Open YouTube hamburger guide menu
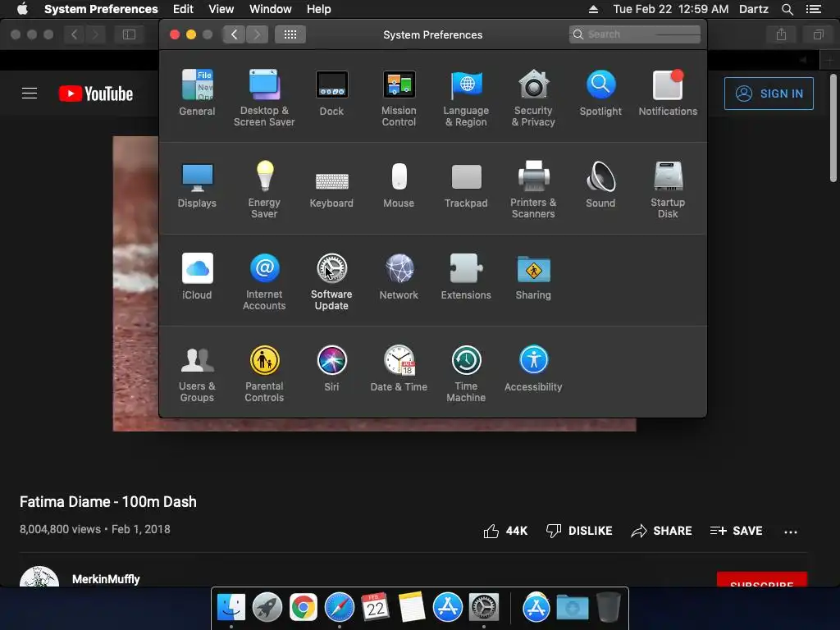The width and height of the screenshot is (840, 630). pos(30,94)
